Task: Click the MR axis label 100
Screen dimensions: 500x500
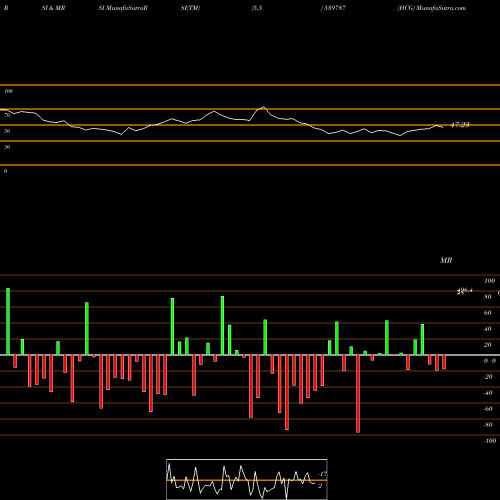Action: 489,281
